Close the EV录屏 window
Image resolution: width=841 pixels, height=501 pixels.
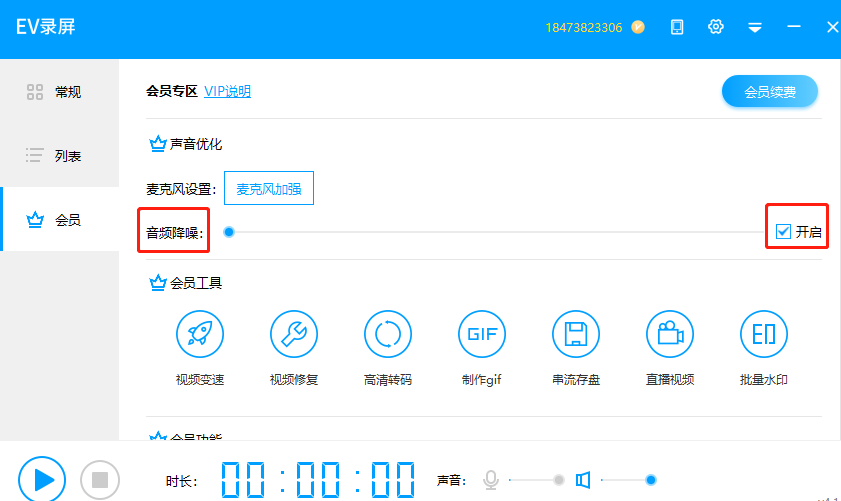point(832,27)
